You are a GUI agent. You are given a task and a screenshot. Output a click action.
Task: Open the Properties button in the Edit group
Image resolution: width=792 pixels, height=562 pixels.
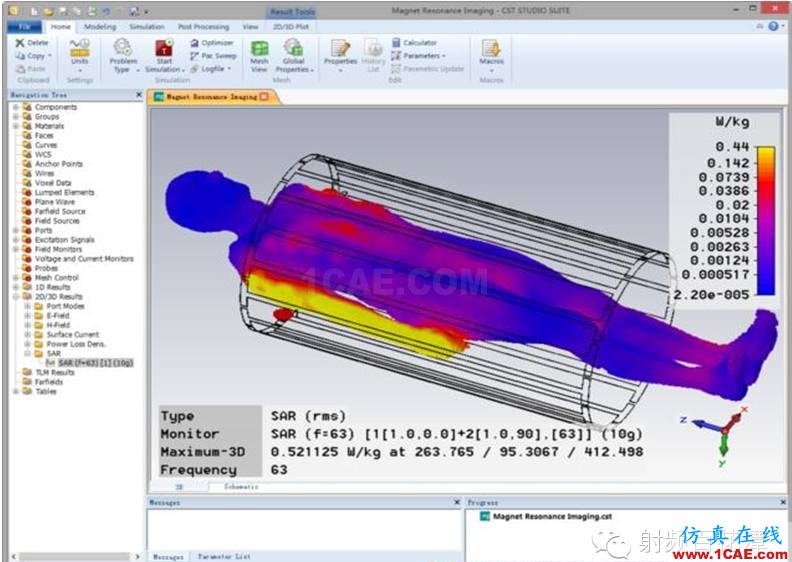pyautogui.click(x=340, y=55)
